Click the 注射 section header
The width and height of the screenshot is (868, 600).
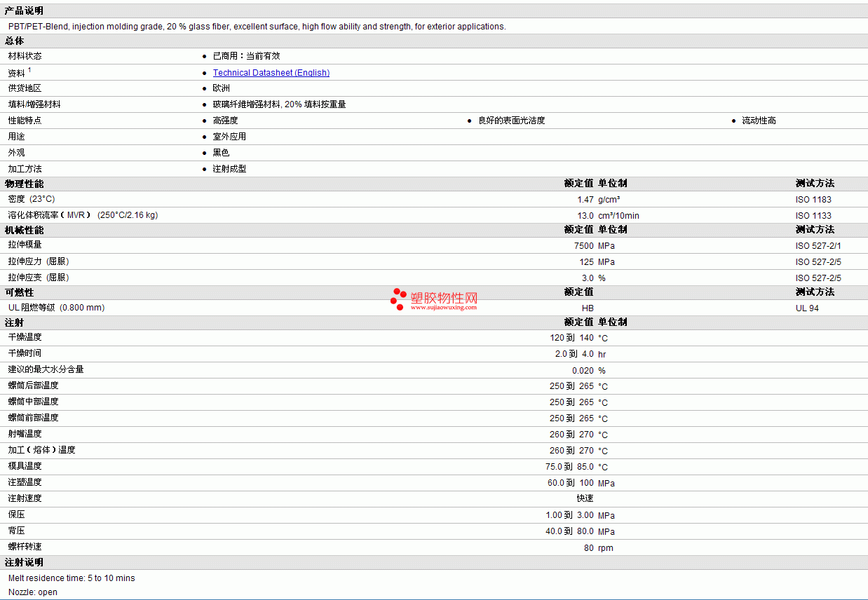(14, 322)
